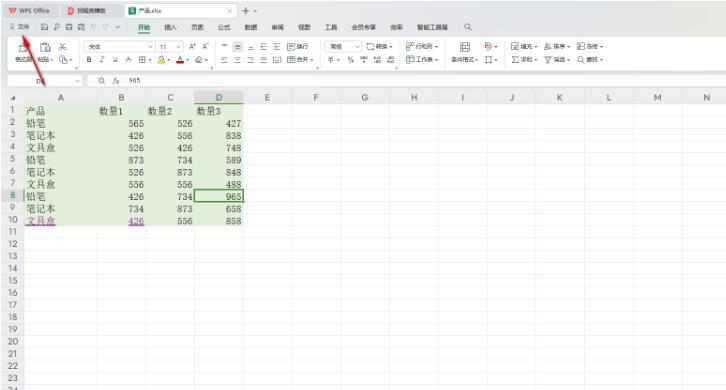Click the Cut scissors icon
Screen dimensions: 726x390
tap(63, 46)
